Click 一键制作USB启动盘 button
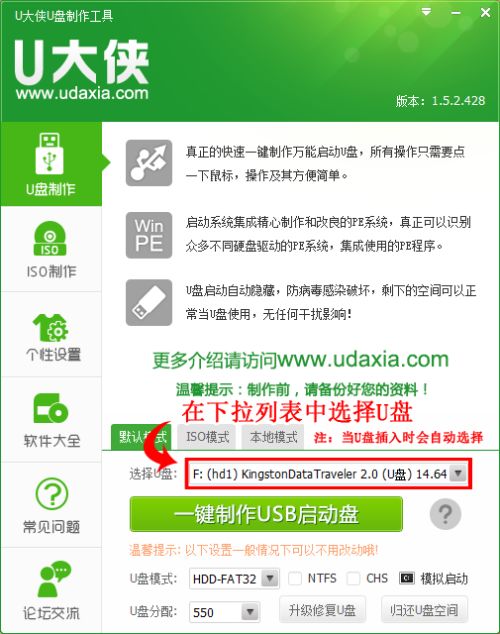This screenshot has width=500, height=634. pyautogui.click(x=266, y=514)
